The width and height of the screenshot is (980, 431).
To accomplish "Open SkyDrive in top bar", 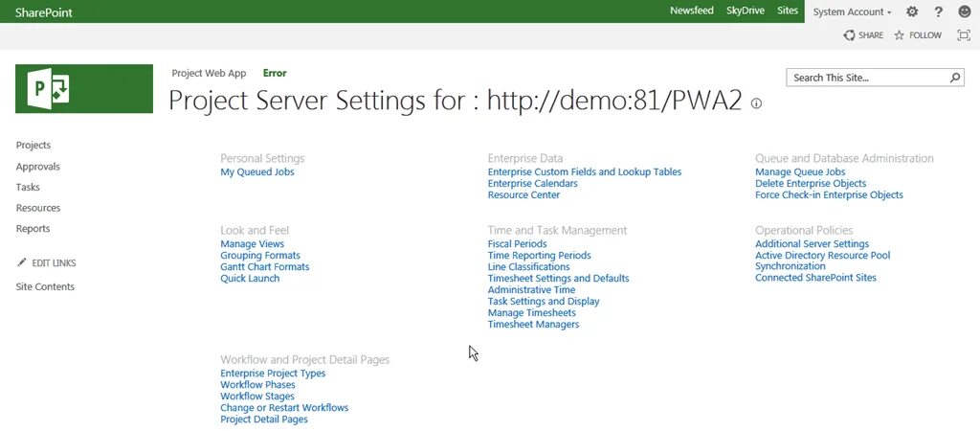I will tap(745, 11).
